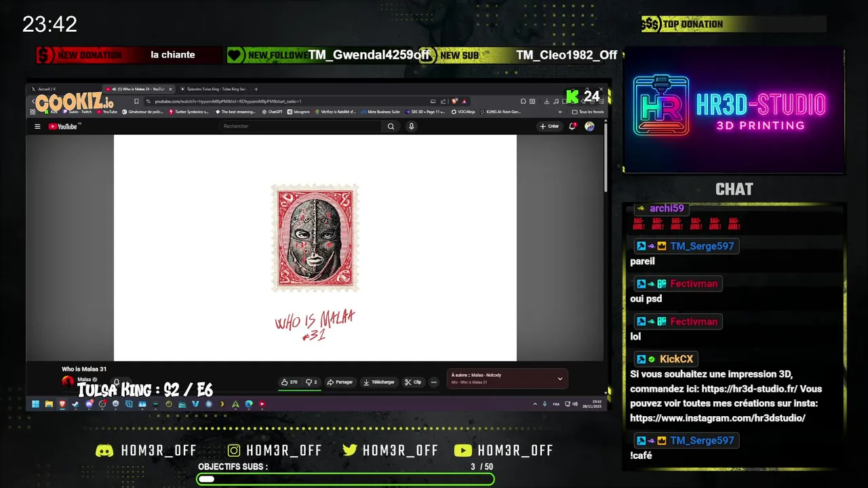Open the ChatGPT bookmark
This screenshot has width=868, height=488.
point(272,112)
